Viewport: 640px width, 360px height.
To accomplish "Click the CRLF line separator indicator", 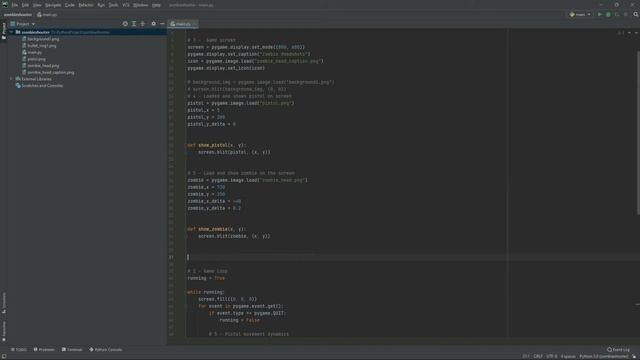I will tap(538, 357).
